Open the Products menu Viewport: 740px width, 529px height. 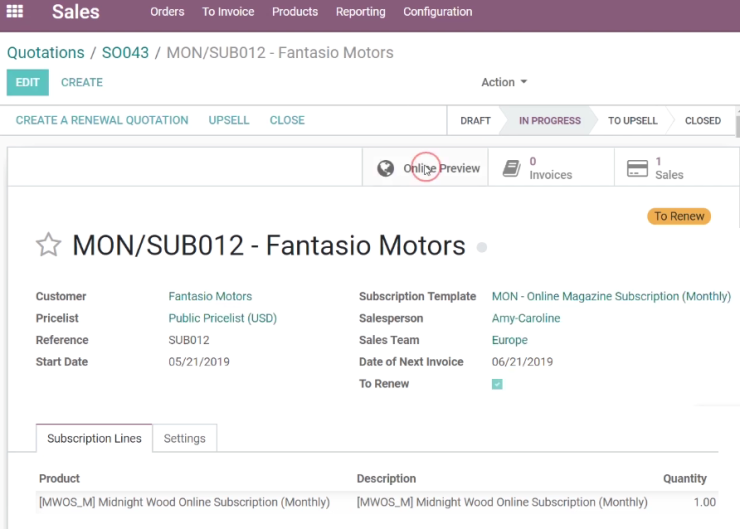pyautogui.click(x=295, y=12)
